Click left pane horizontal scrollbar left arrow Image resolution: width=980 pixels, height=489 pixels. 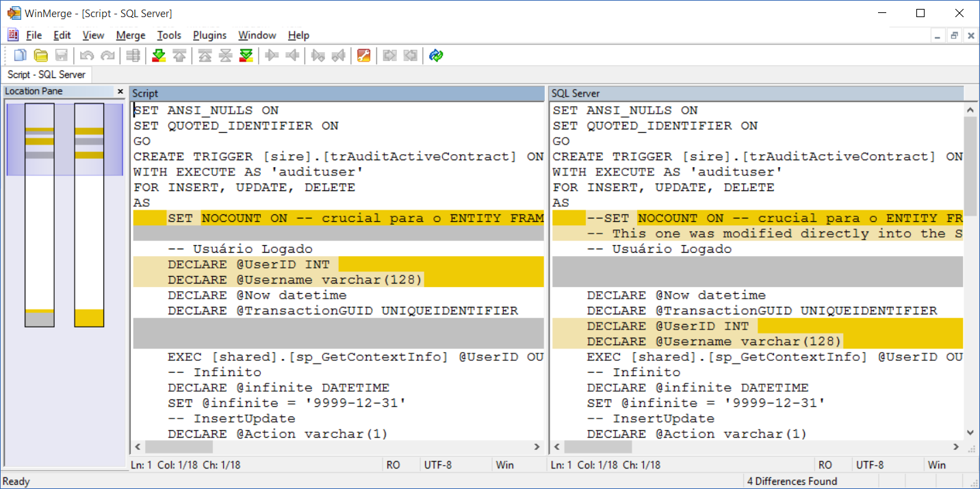click(x=138, y=447)
